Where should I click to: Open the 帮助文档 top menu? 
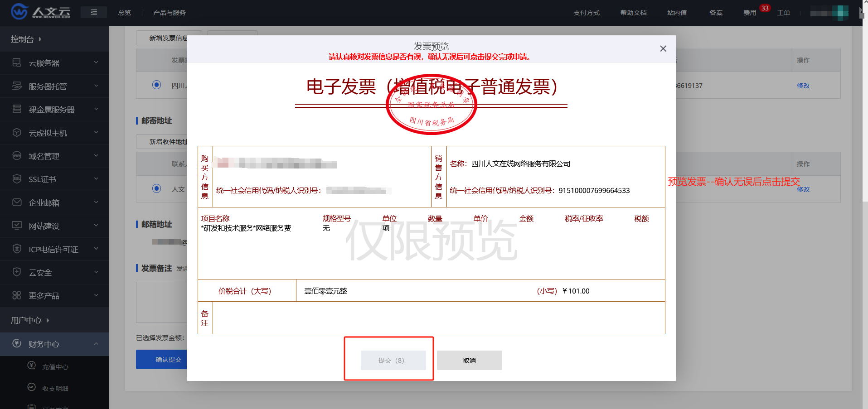(634, 13)
